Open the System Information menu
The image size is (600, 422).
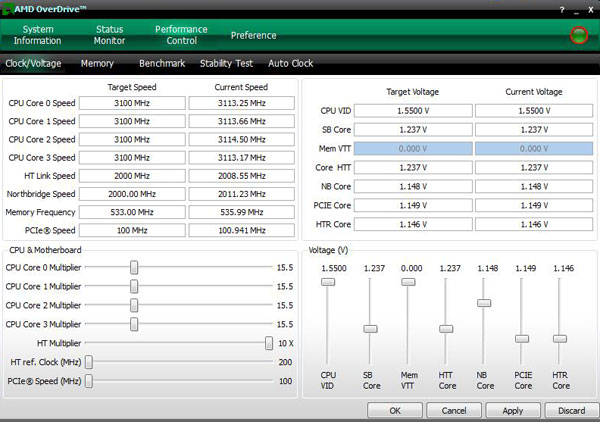(38, 35)
